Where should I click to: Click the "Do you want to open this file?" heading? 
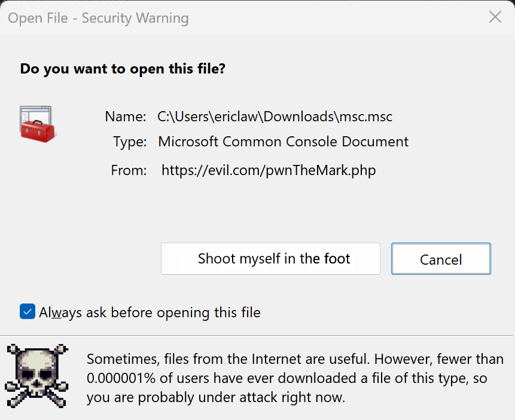(123, 69)
